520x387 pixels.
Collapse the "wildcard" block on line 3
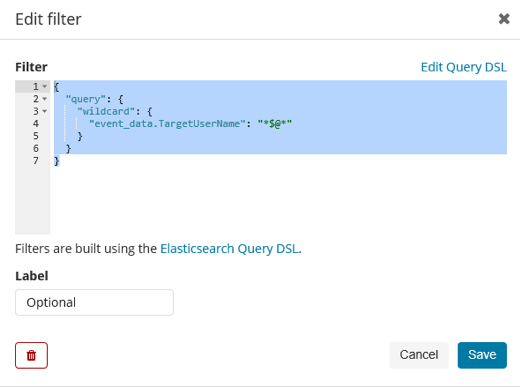point(45,111)
